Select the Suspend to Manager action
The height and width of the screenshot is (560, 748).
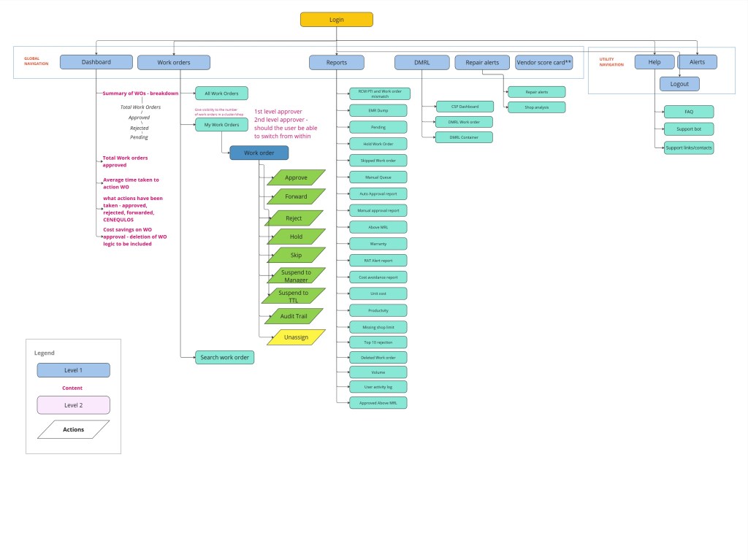294,276
